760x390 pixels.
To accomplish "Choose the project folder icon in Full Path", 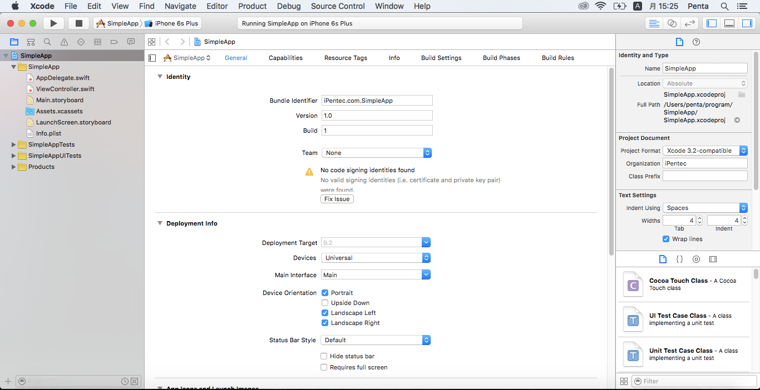I will [742, 94].
